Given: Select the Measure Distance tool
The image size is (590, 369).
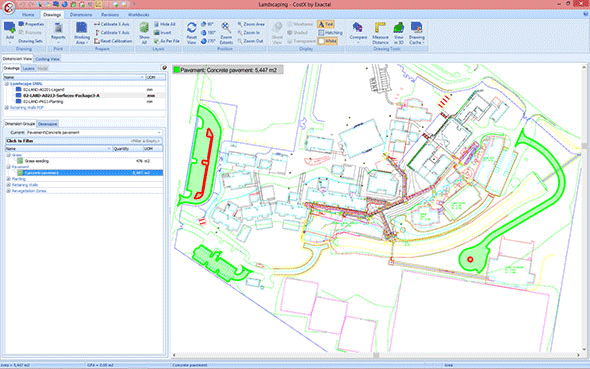Looking at the screenshot, I should click(380, 33).
